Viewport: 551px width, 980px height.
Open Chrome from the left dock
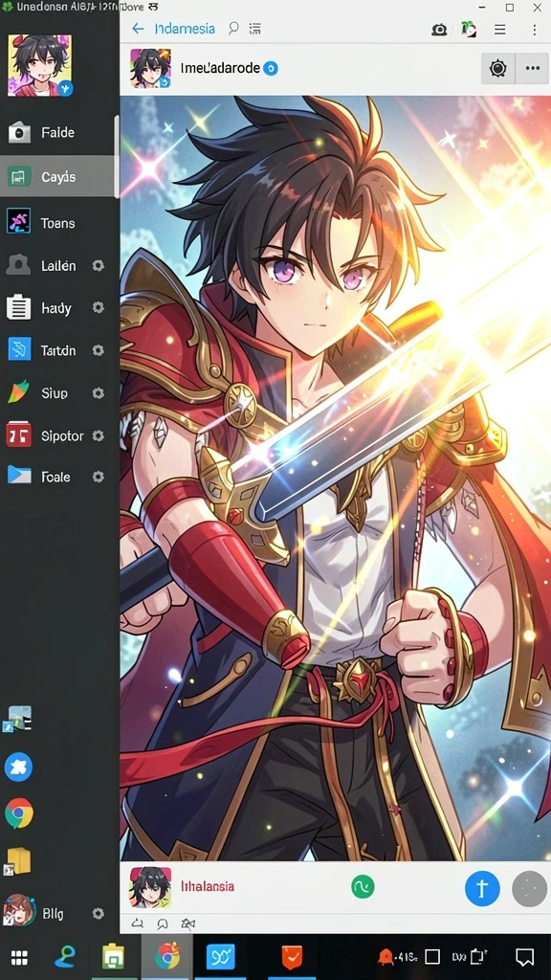pyautogui.click(x=19, y=813)
